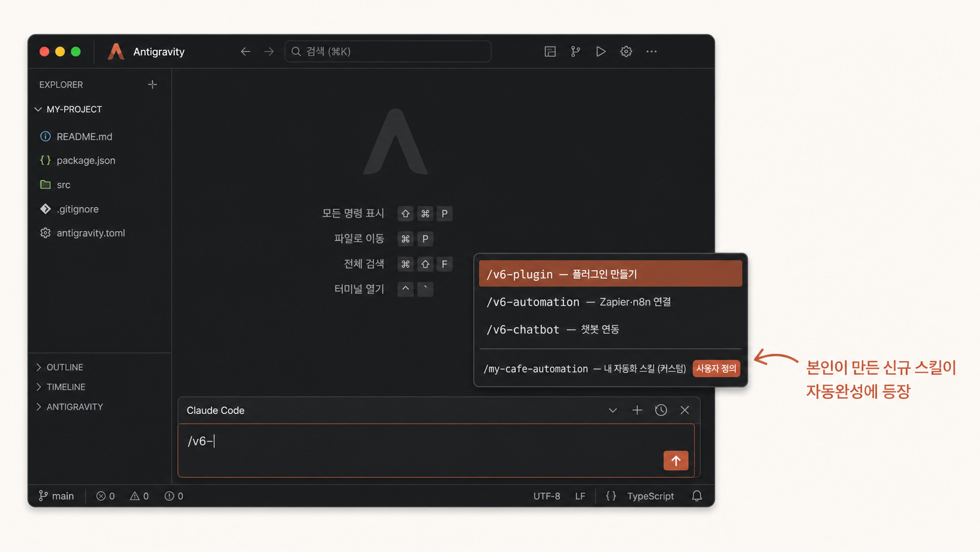Image resolution: width=980 pixels, height=552 pixels.
Task: Click the 검색 search field
Action: coord(387,52)
